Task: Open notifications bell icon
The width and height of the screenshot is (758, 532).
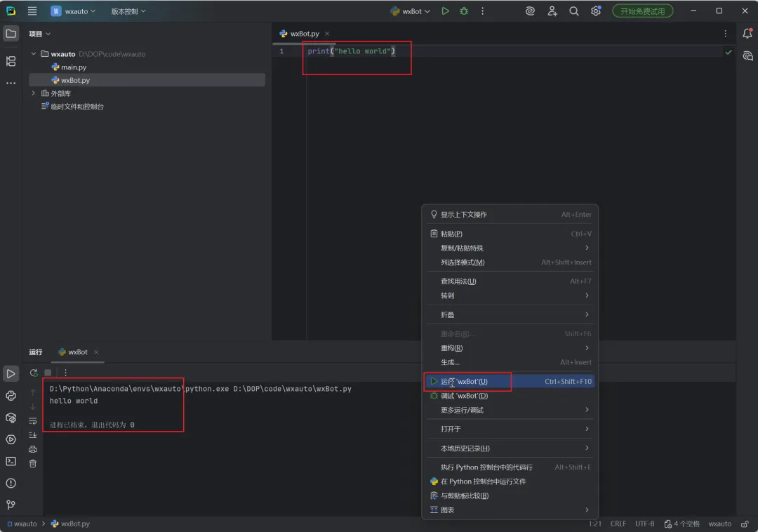Action: pyautogui.click(x=747, y=34)
